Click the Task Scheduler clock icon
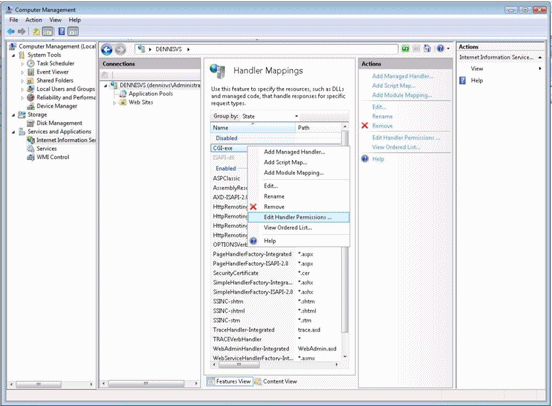Viewport: 552px width, 406px height. coord(31,63)
